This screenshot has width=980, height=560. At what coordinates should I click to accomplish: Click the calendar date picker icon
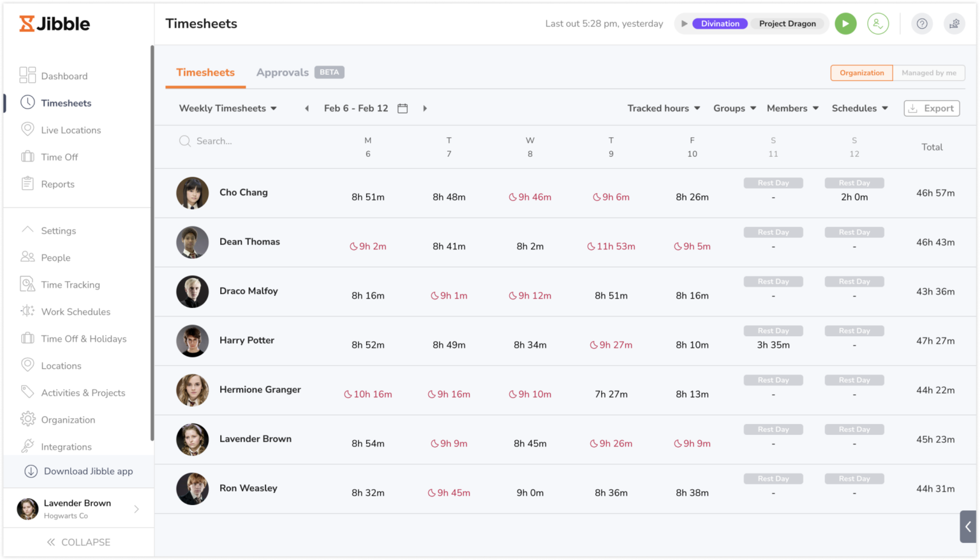(x=403, y=108)
